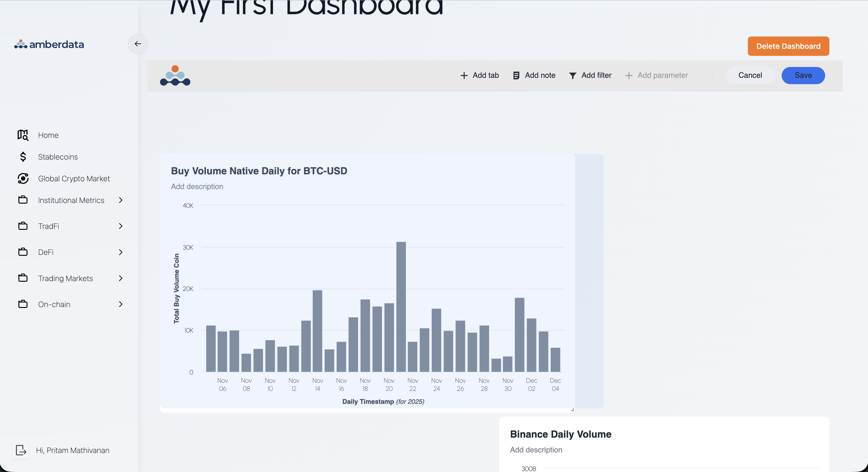Click the dashboard logo in edit toolbar

pos(175,75)
